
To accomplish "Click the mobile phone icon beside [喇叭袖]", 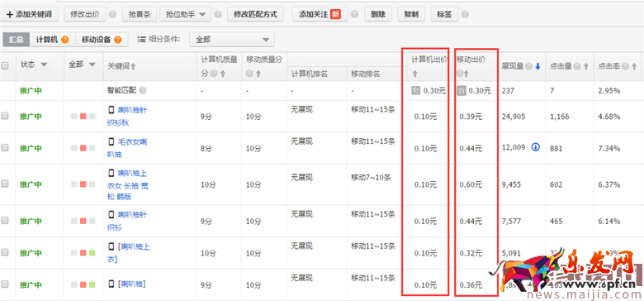I will pos(111,284).
